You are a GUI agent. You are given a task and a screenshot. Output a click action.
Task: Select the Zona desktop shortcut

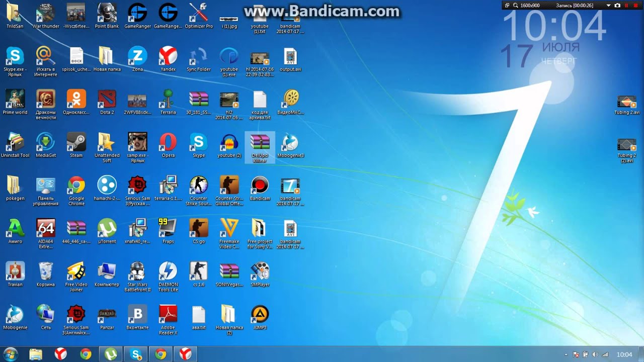pyautogui.click(x=137, y=59)
